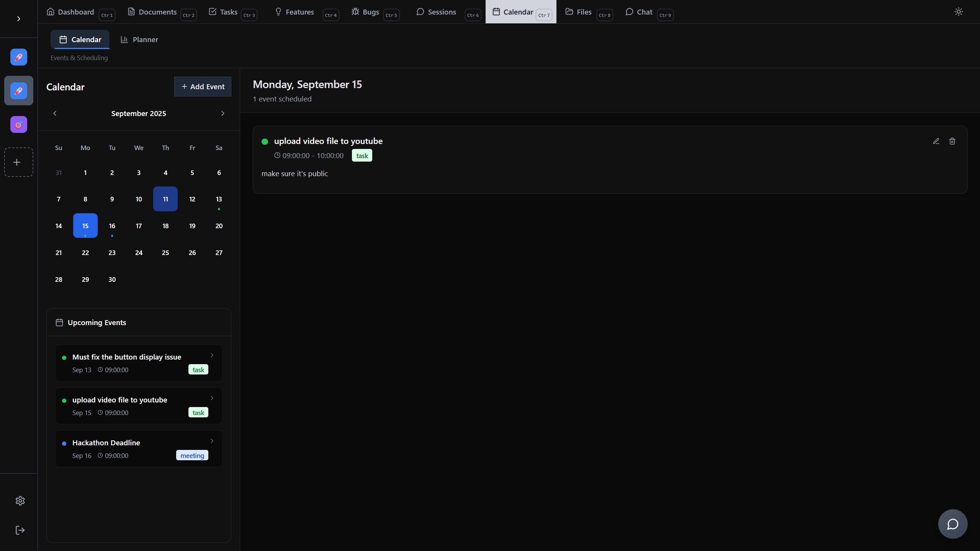Image resolution: width=980 pixels, height=551 pixels.
Task: Click the green dot on the event
Action: (x=265, y=142)
